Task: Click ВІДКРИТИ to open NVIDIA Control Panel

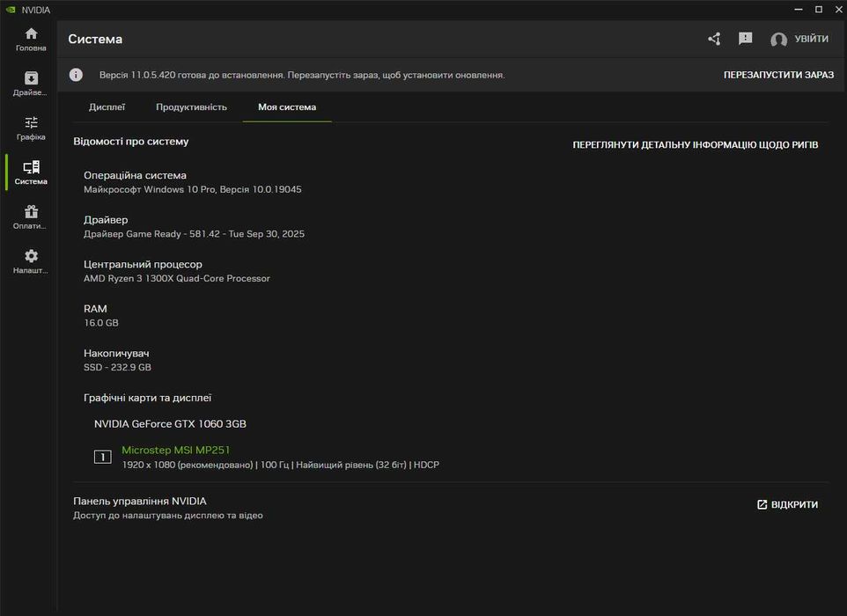Action: 787,505
